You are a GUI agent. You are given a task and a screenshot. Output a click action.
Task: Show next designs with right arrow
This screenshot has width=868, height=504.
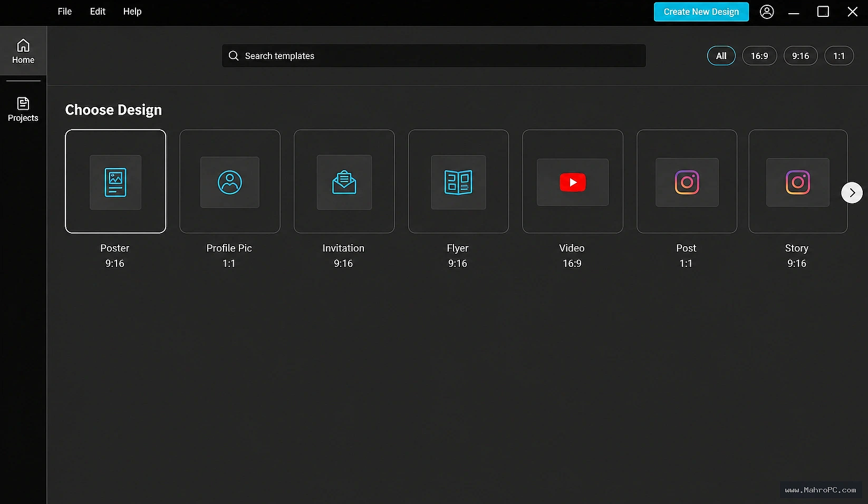tap(852, 193)
